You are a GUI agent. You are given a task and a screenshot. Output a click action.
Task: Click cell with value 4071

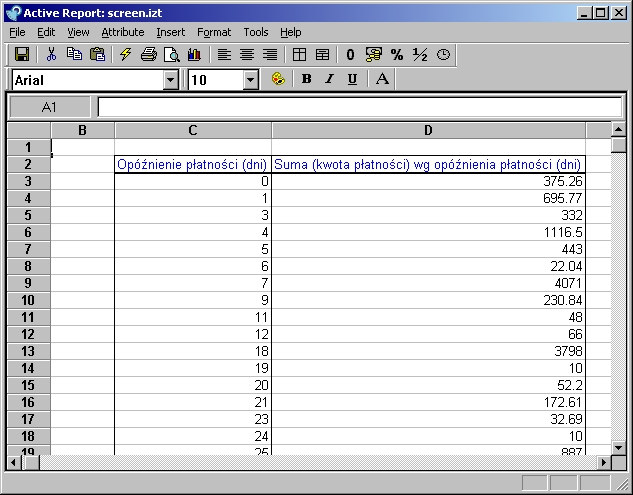click(428, 283)
